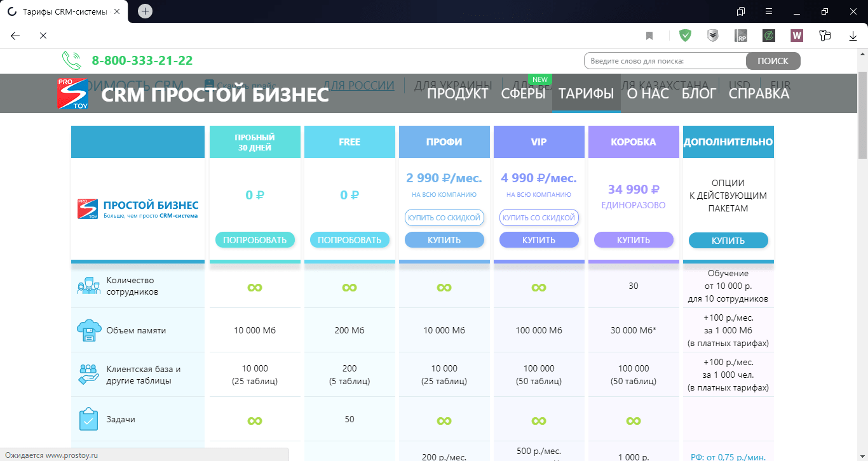Click the memory volume cloud icon
The image size is (868, 461).
(89, 331)
